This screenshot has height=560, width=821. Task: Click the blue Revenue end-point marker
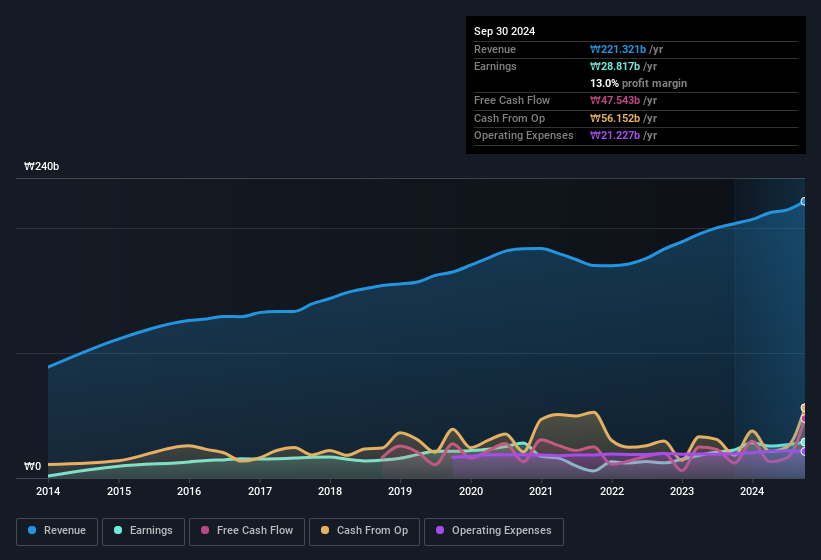[804, 201]
